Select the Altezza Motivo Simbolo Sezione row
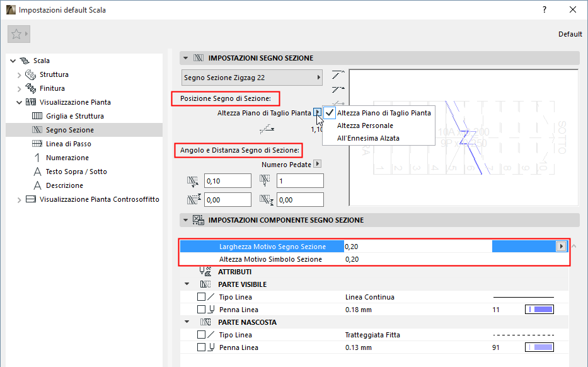588x367 pixels. (x=374, y=259)
